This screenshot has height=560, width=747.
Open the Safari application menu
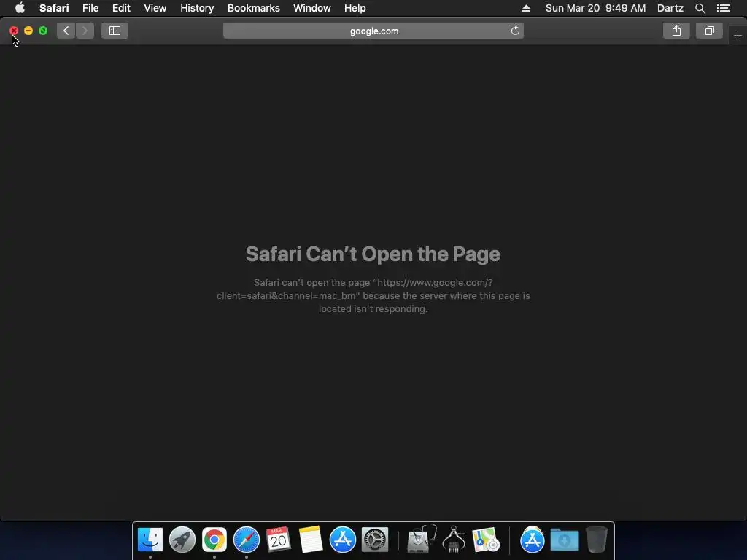click(54, 8)
